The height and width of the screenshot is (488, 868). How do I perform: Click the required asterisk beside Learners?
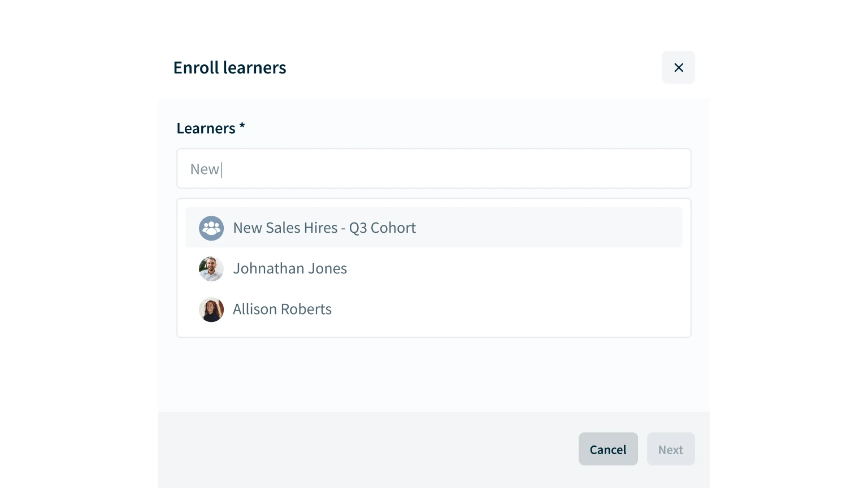point(242,127)
